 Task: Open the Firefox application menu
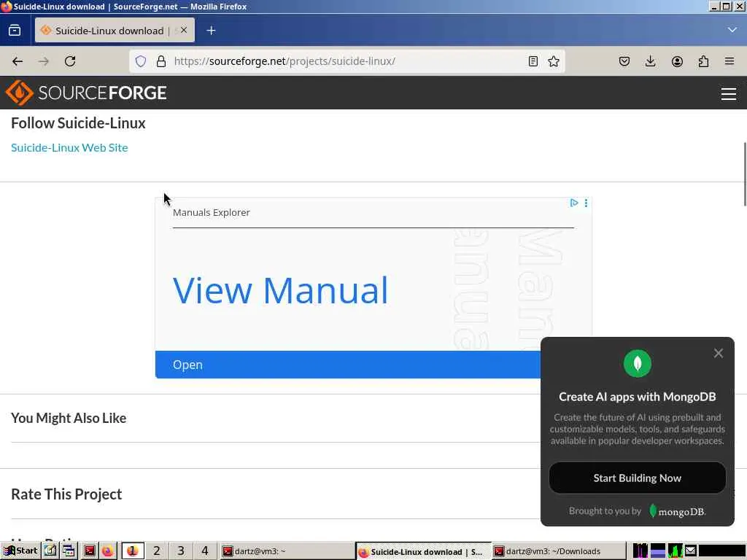pos(729,61)
